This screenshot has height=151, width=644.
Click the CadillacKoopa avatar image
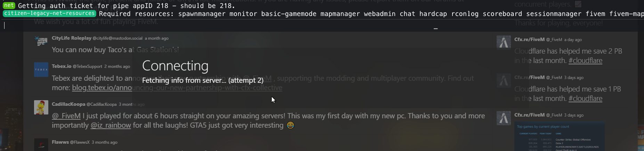[x=41, y=108]
